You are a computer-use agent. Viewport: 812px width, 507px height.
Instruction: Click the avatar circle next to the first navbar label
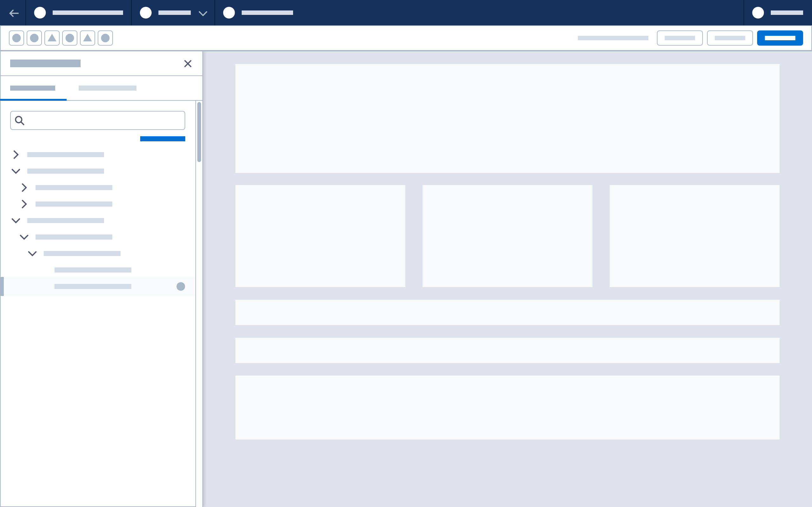click(x=40, y=13)
